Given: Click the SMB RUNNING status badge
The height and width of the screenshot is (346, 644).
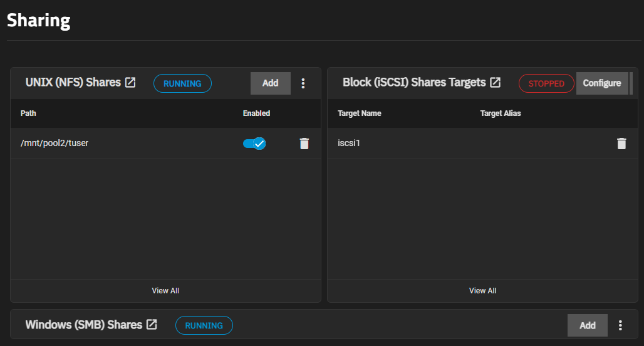Looking at the screenshot, I should tap(204, 325).
